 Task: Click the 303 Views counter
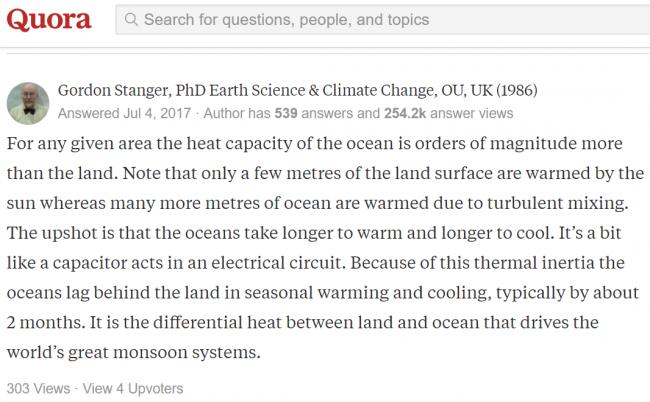[39, 389]
